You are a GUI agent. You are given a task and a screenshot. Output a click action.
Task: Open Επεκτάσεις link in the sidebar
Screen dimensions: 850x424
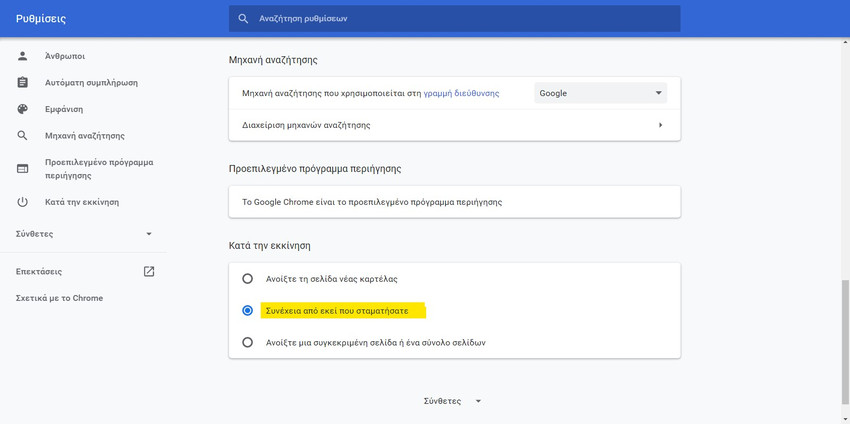(x=38, y=272)
